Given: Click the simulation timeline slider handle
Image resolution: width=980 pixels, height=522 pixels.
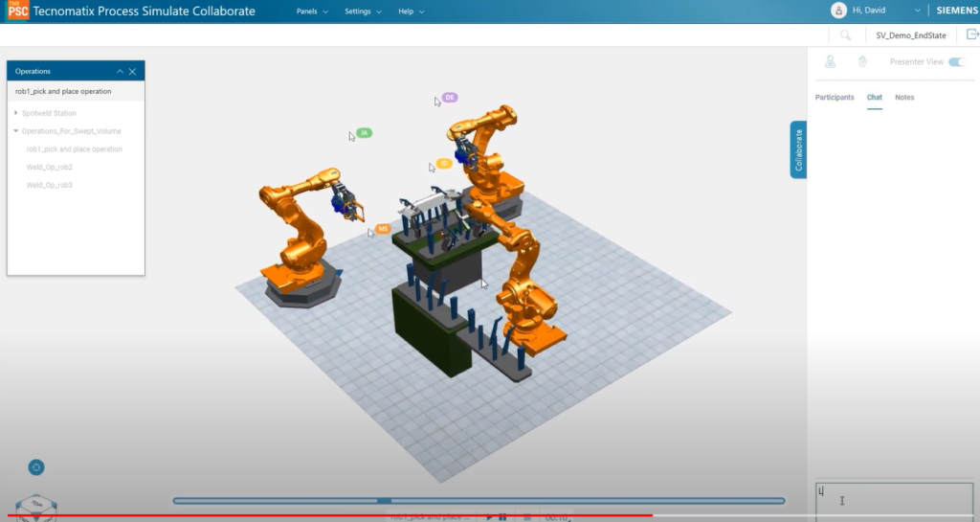Looking at the screenshot, I should pyautogui.click(x=384, y=501).
